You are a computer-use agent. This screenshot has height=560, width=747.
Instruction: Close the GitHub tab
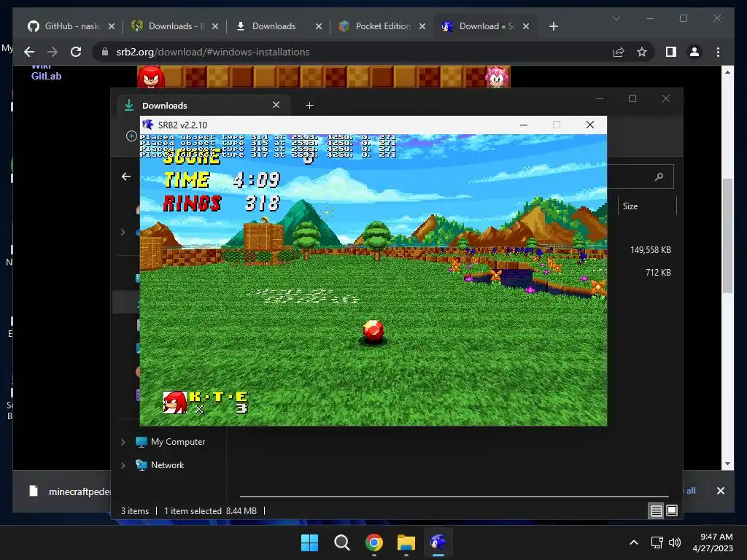click(112, 26)
